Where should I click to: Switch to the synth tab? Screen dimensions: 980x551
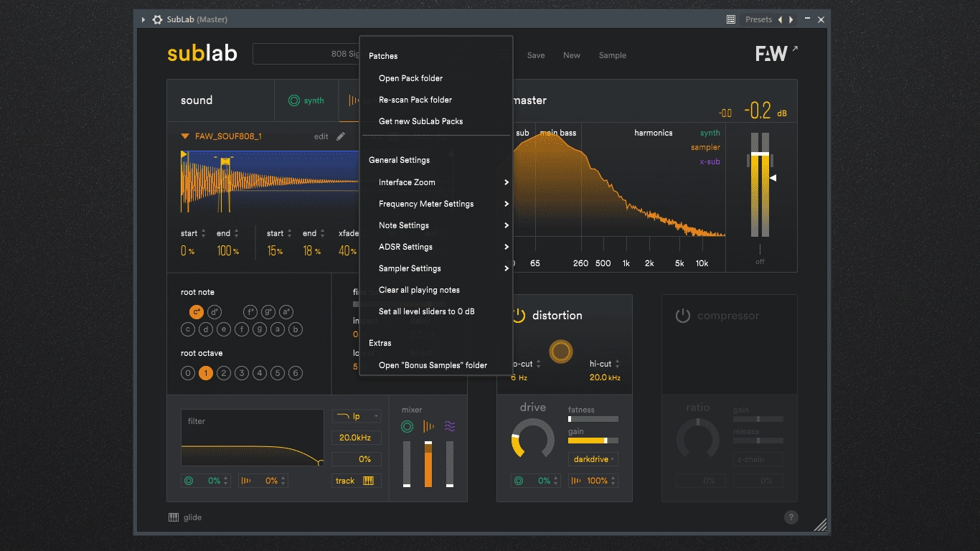(x=306, y=100)
